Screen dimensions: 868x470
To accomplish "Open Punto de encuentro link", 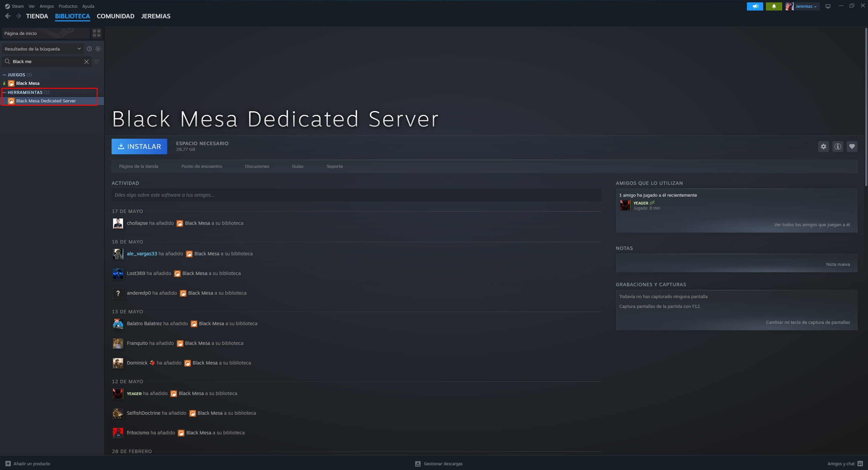I will 202,167.
